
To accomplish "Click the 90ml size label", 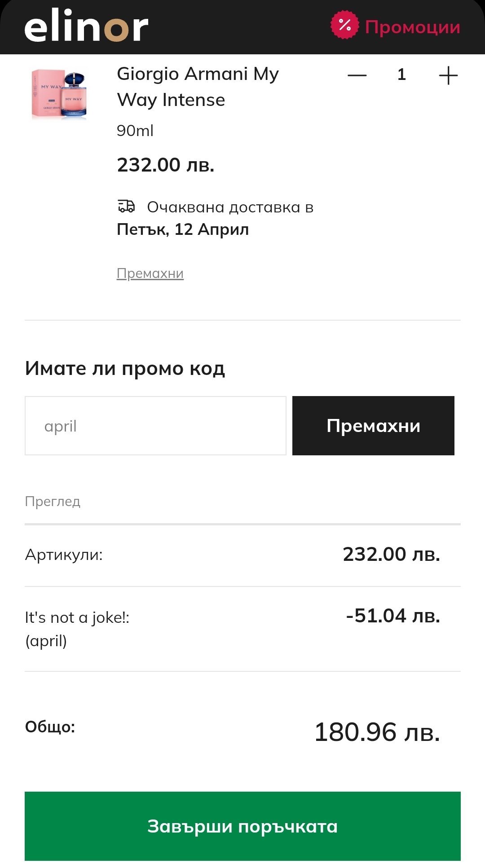I will (135, 131).
